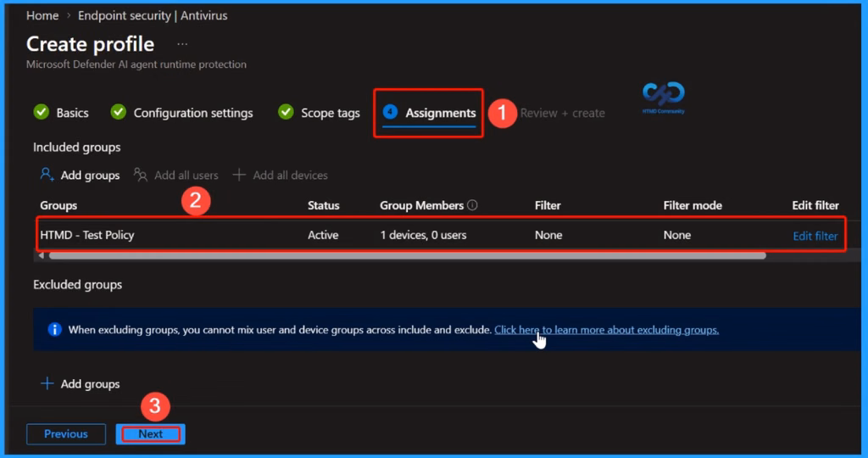Click the green checkmark beside Scope tags

pos(286,112)
